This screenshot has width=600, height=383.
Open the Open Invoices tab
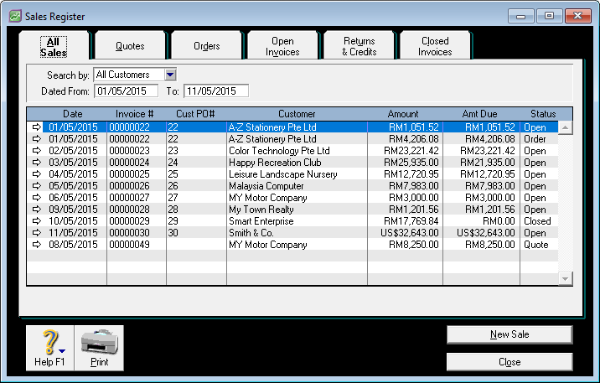(282, 46)
